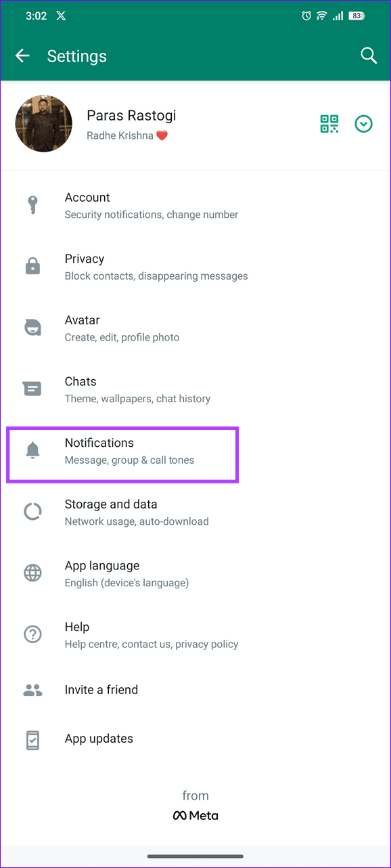Select the Chats speech bubble icon

click(32, 389)
